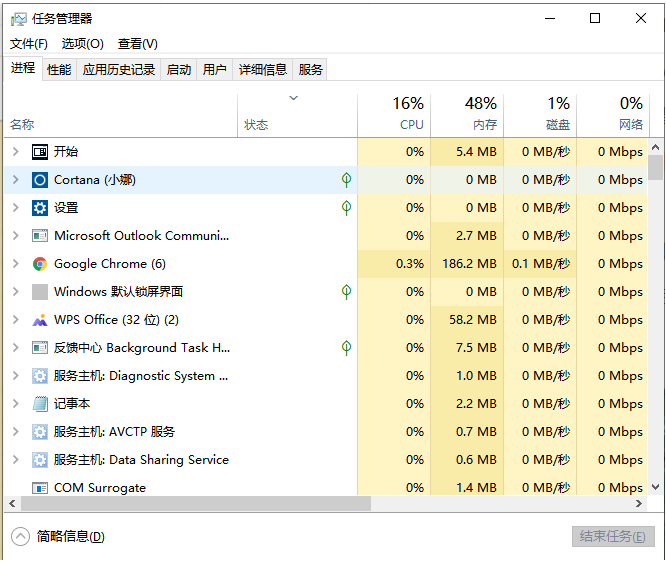Click the 反馈中心 Background Task Host icon

(40, 348)
